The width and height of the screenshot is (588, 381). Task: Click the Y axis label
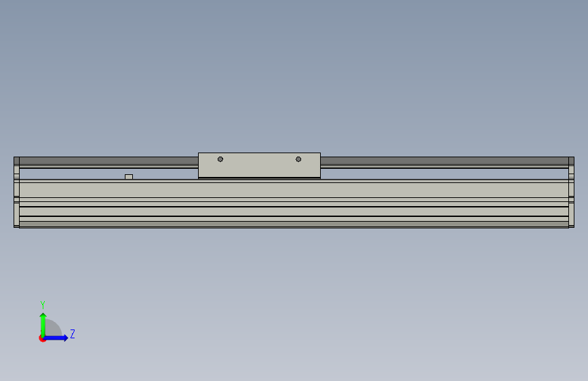coord(43,304)
